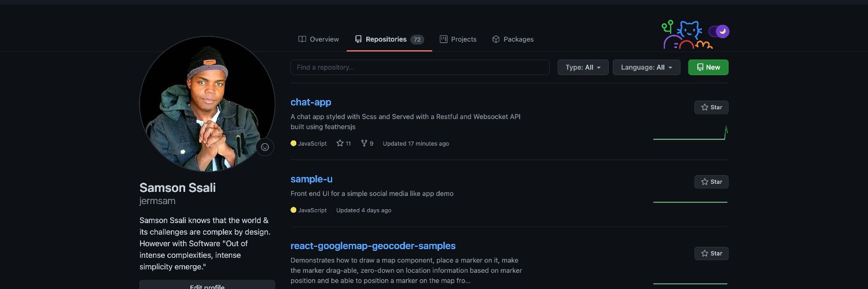868x289 pixels.
Task: Open the Packages tab
Action: tap(513, 39)
